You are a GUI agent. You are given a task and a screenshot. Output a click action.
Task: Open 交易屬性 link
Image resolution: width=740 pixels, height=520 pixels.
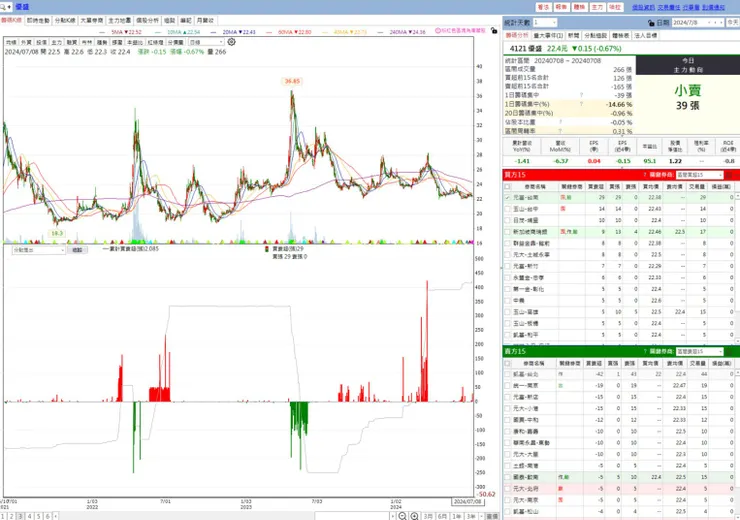pyautogui.click(x=669, y=7)
